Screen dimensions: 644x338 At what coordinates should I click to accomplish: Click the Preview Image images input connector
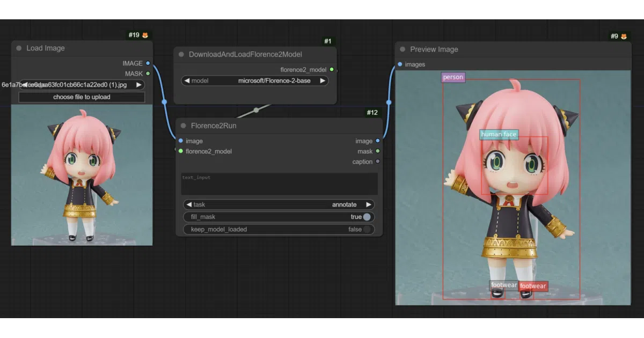[x=400, y=64]
